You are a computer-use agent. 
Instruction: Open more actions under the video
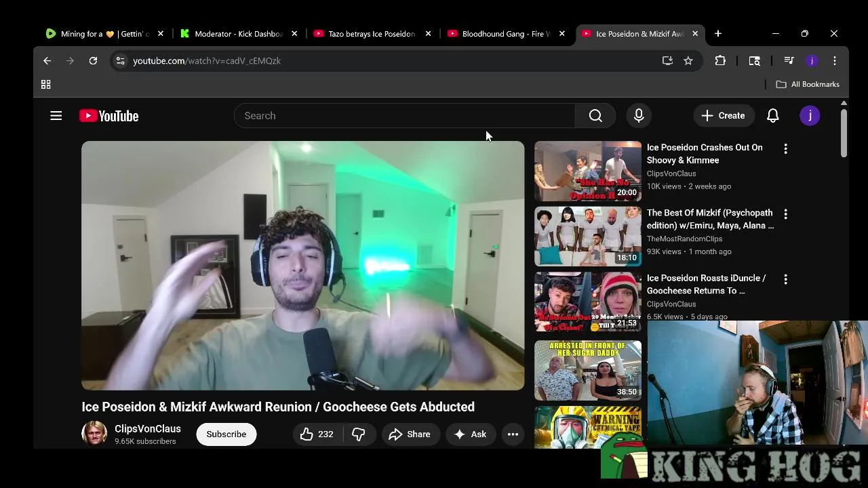click(x=513, y=434)
